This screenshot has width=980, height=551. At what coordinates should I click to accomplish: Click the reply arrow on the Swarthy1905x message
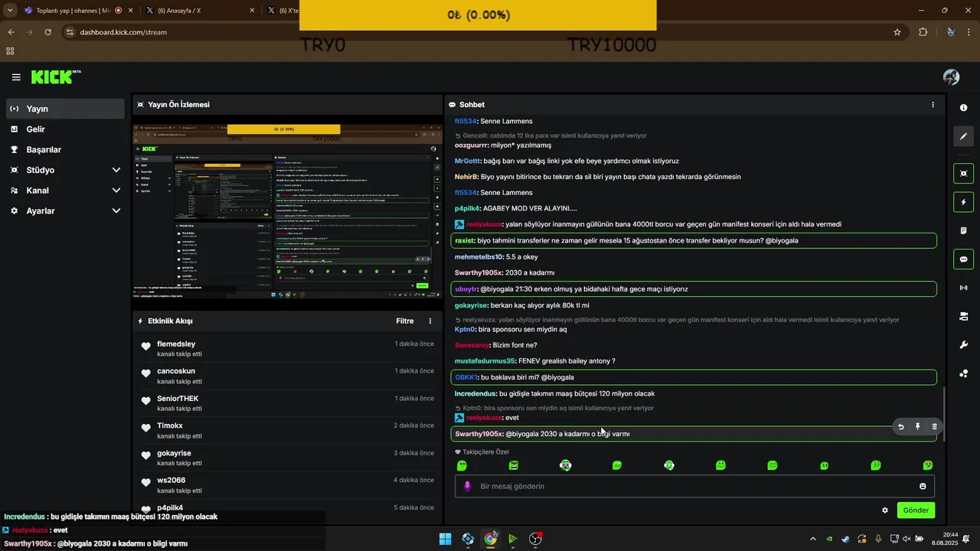pyautogui.click(x=900, y=427)
